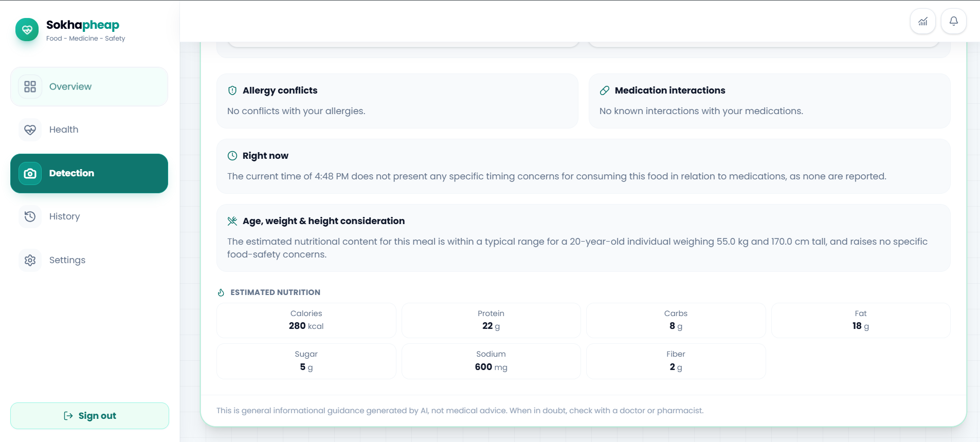This screenshot has height=442, width=980.
Task: Select the Calories 280 kcal card
Action: point(306,320)
